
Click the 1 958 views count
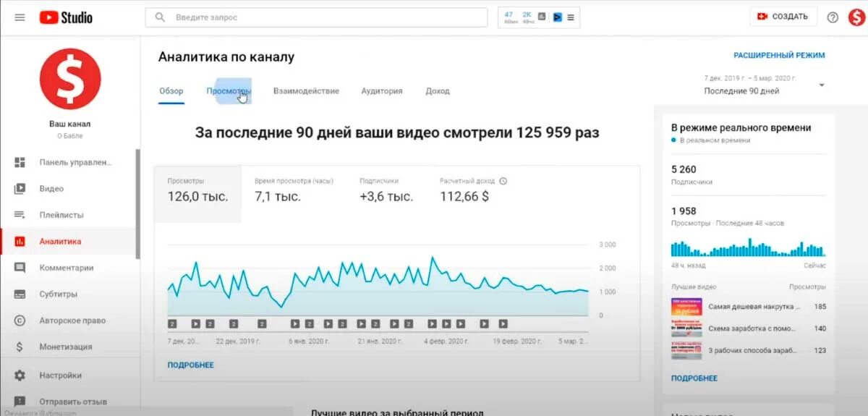684,211
